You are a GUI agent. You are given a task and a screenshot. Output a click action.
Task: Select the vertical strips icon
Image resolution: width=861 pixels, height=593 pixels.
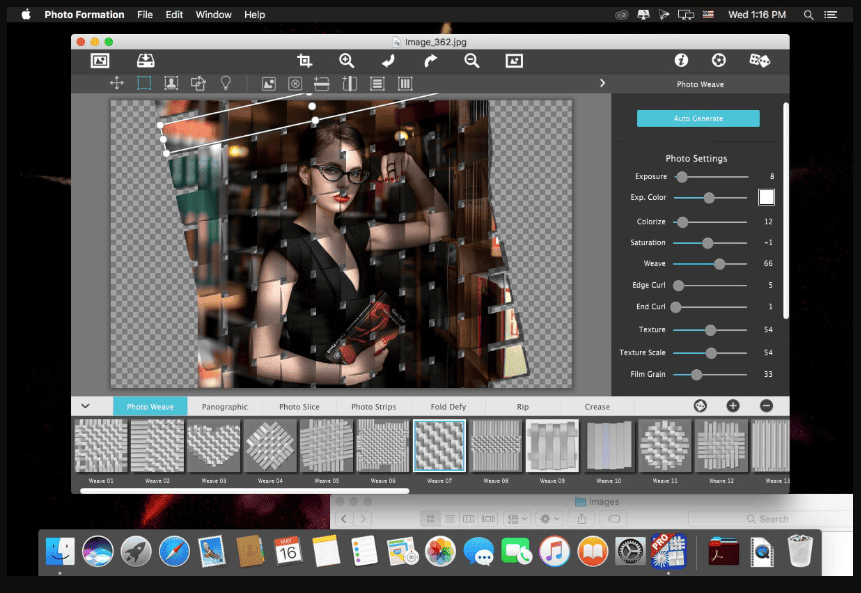tap(405, 83)
